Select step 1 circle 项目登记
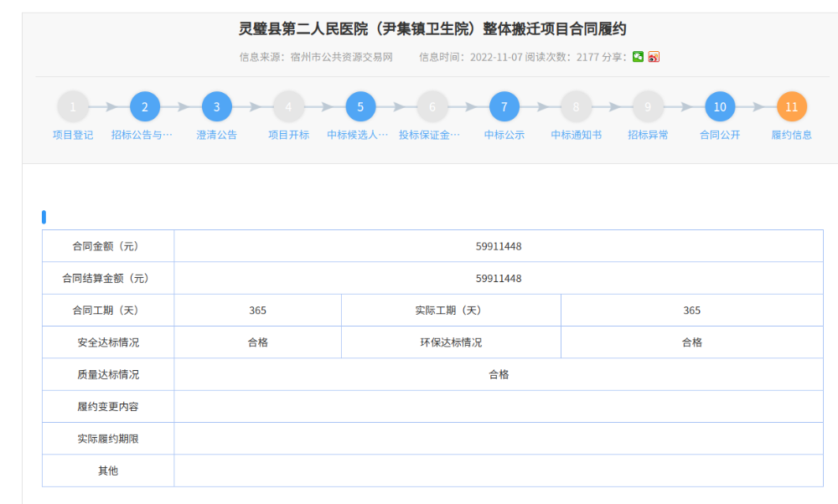Screen dimensions: 838x504 pos(73,107)
